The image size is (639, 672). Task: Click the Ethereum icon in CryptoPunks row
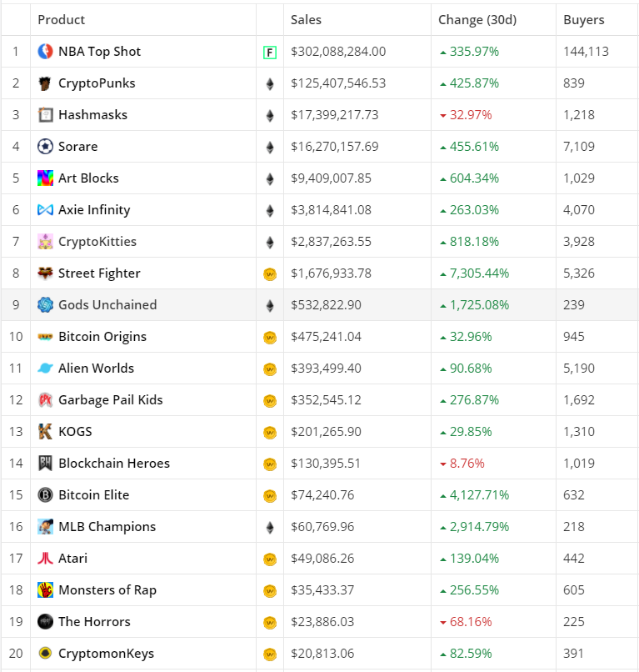pyautogui.click(x=270, y=84)
